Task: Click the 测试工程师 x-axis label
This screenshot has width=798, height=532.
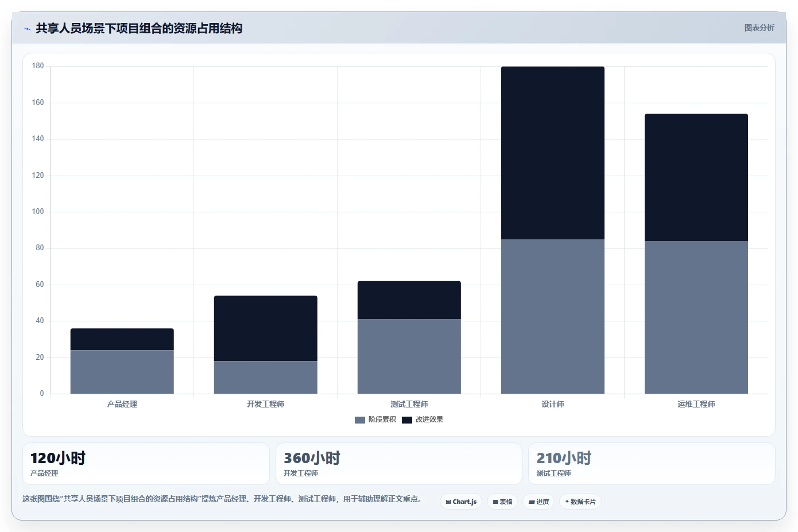Action: pos(409,404)
